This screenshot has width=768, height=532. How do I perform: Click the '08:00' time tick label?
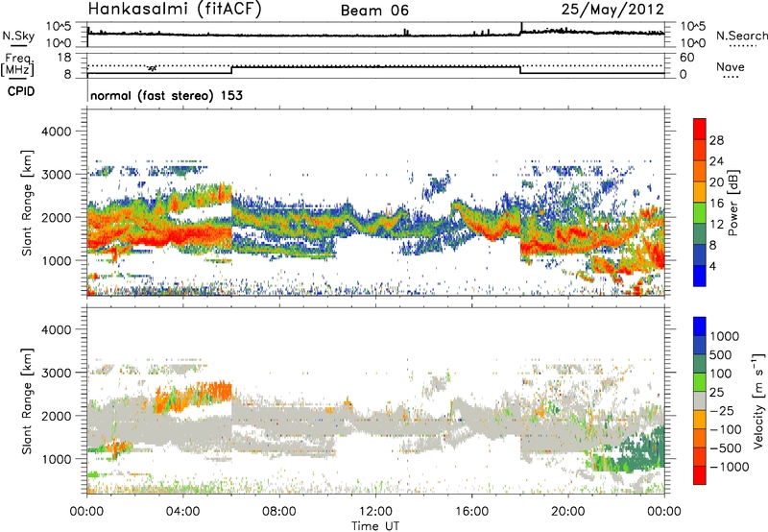tap(278, 512)
